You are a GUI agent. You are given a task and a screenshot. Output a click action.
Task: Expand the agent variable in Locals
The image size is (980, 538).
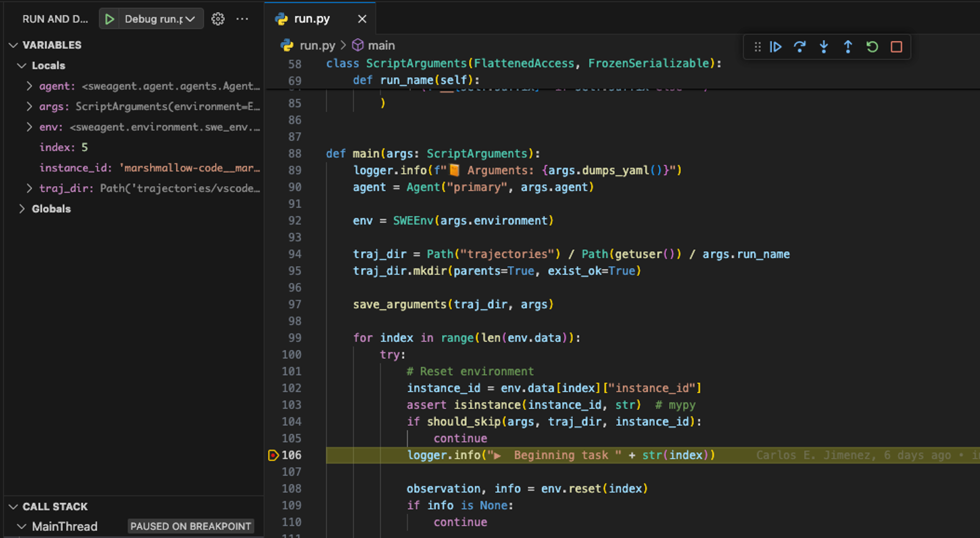point(29,86)
